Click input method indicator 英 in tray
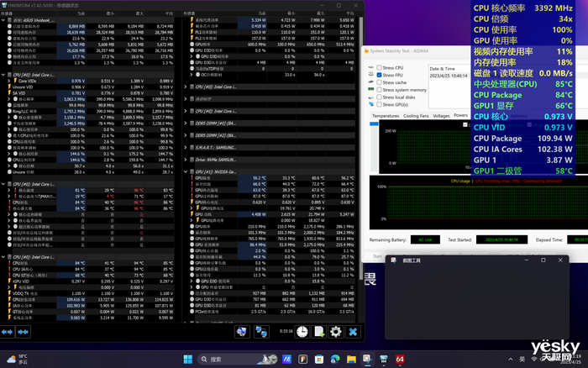Screen dimensions: 588x368 (522, 359)
